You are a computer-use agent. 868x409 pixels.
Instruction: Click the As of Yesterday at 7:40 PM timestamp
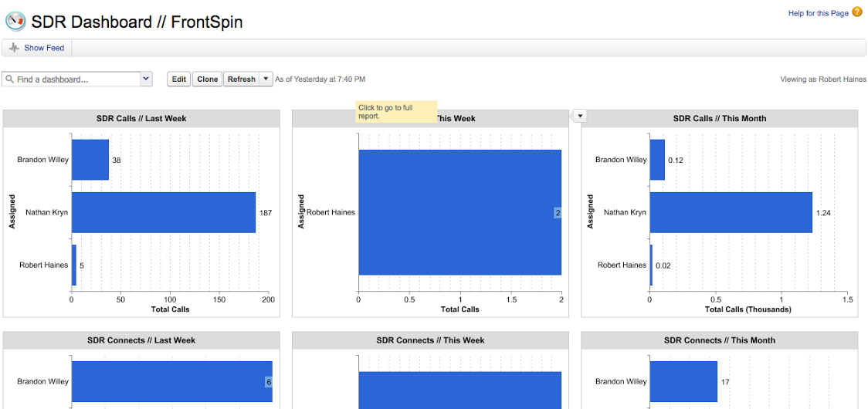tap(320, 79)
